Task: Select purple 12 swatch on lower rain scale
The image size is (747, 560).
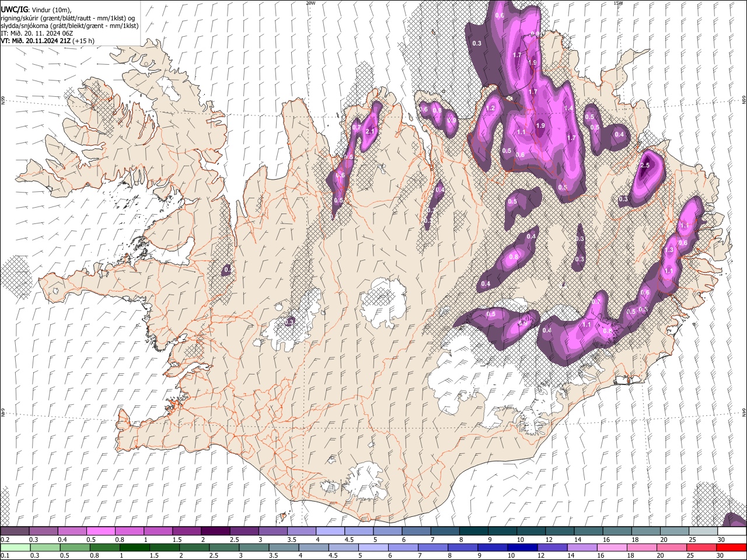Action: click(552, 547)
